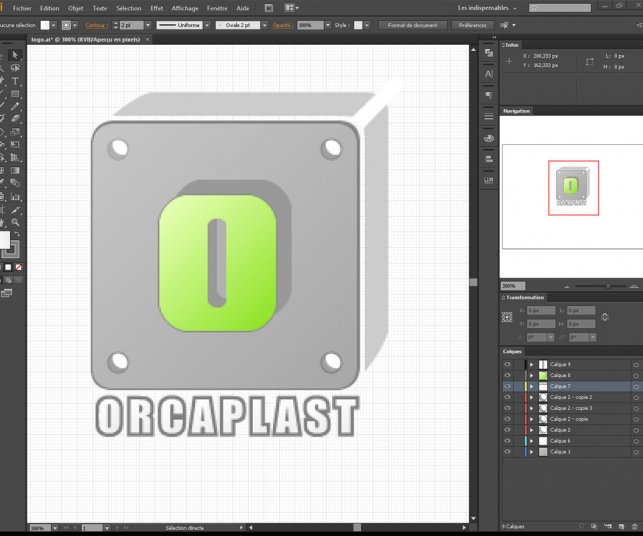Select the Column Graph tool
The width and height of the screenshot is (643, 536).
click(x=15, y=197)
